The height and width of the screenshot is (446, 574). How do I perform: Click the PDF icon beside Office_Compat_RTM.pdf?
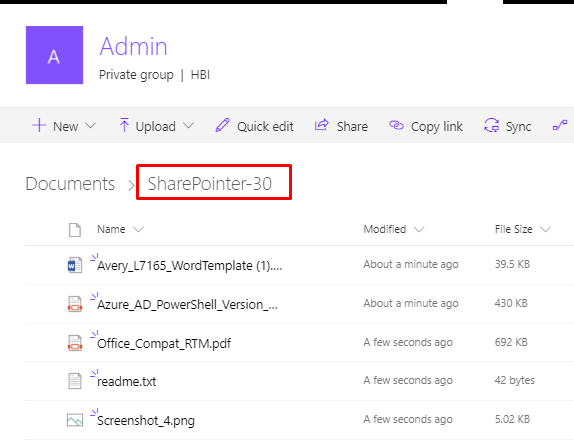75,343
